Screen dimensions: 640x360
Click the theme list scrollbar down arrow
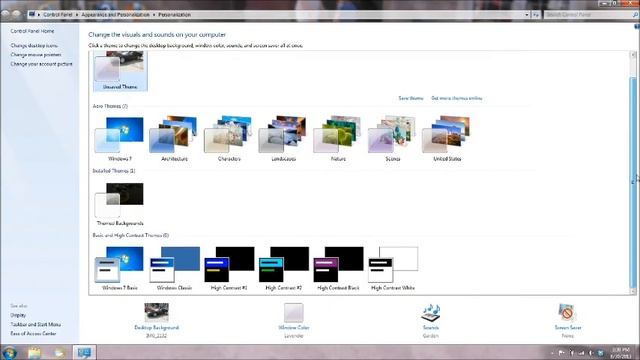(x=633, y=291)
